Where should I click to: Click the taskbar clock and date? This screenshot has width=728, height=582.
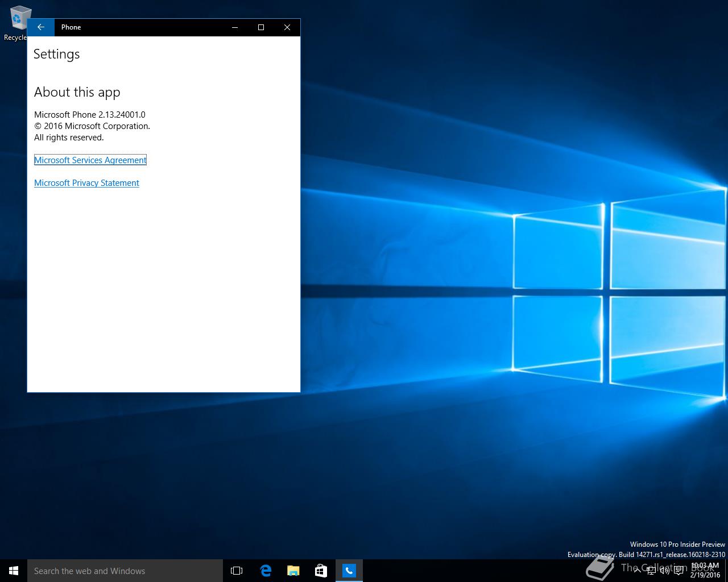pos(705,570)
